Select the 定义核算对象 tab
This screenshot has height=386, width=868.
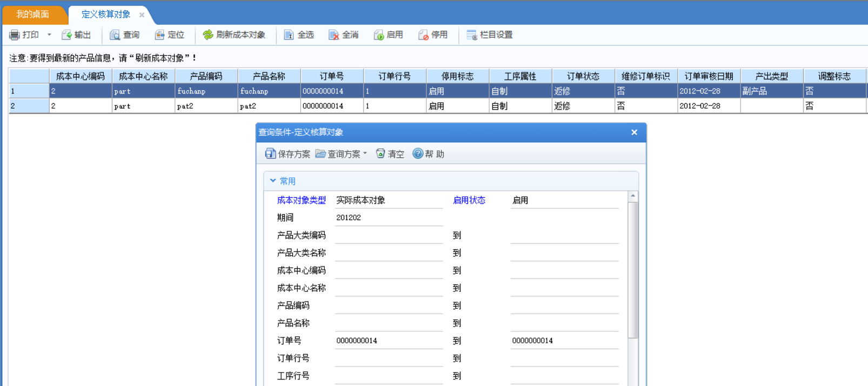coord(106,15)
